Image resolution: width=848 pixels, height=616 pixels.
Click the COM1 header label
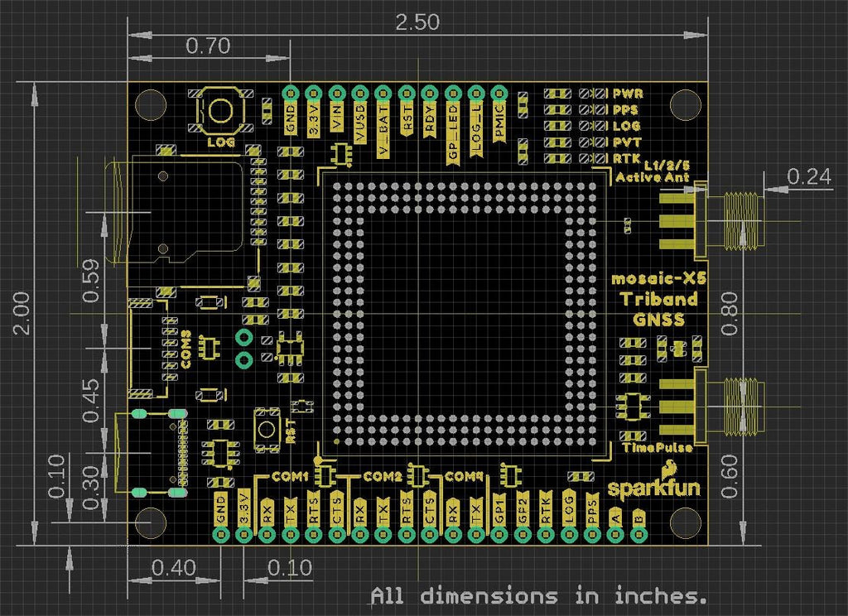(x=290, y=476)
